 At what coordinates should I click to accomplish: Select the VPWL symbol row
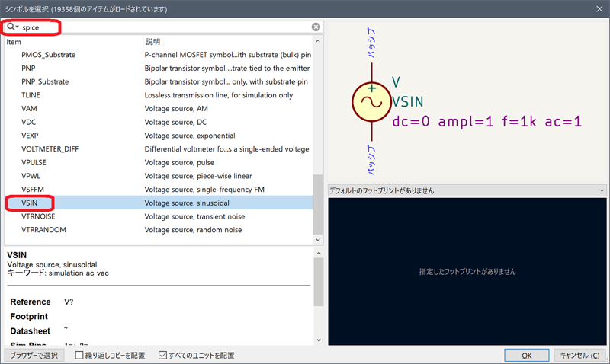tap(159, 176)
